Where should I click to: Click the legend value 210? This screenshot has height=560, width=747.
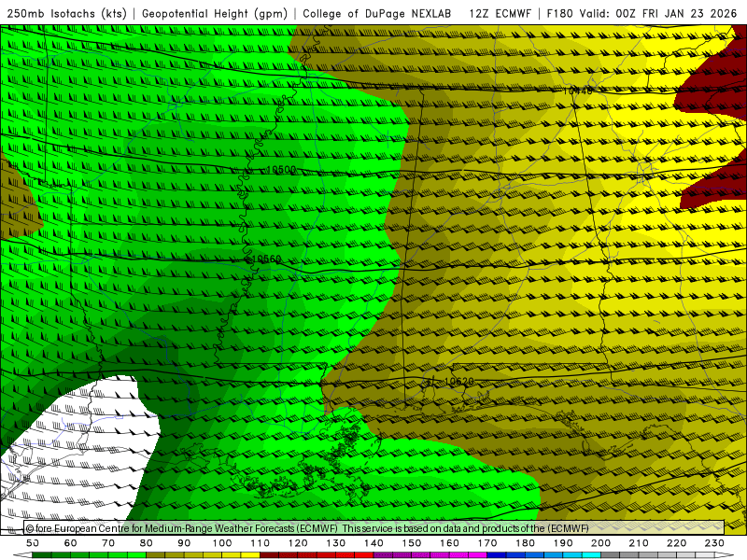click(639, 543)
